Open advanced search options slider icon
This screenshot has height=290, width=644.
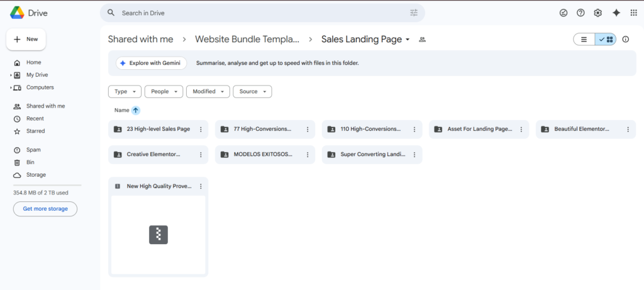414,13
